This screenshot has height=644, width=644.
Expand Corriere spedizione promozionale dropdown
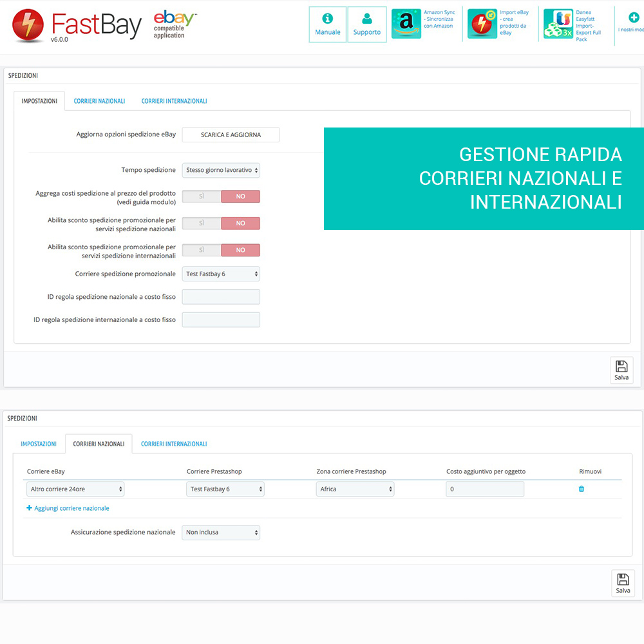tap(221, 274)
